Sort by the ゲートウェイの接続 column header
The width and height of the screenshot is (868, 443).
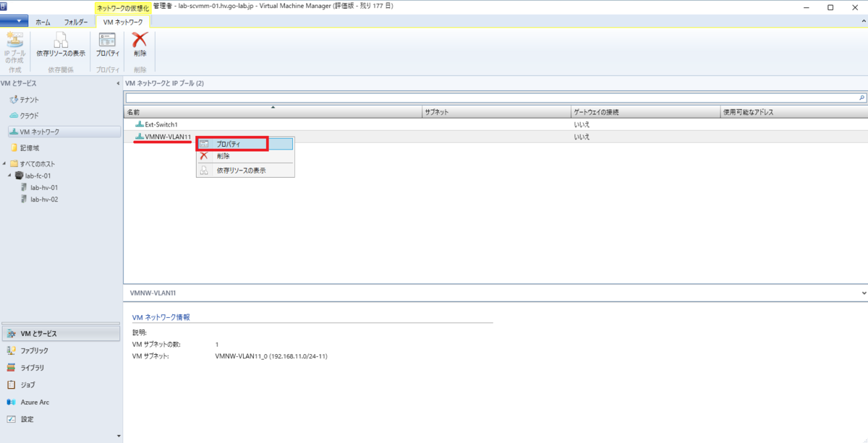645,112
